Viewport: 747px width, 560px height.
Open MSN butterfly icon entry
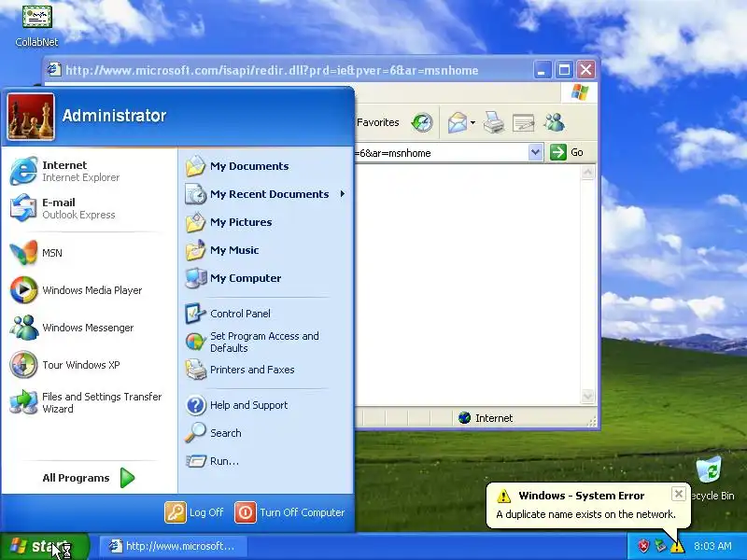point(89,253)
